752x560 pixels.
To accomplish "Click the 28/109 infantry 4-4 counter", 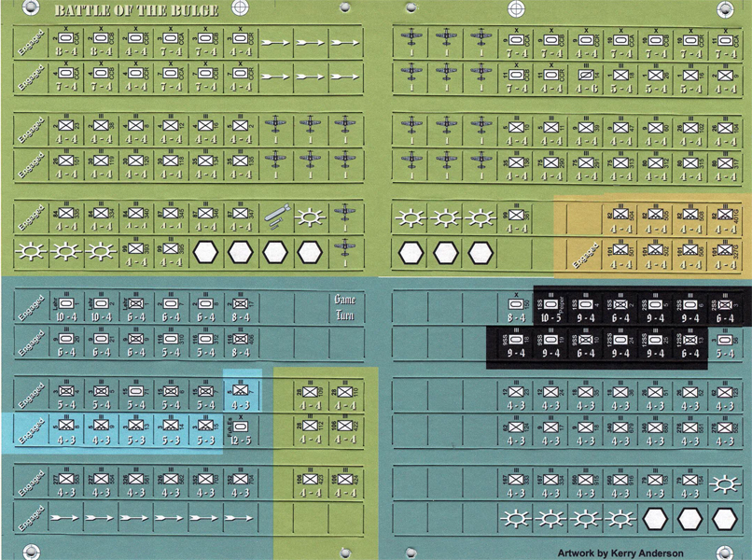I will (311, 397).
